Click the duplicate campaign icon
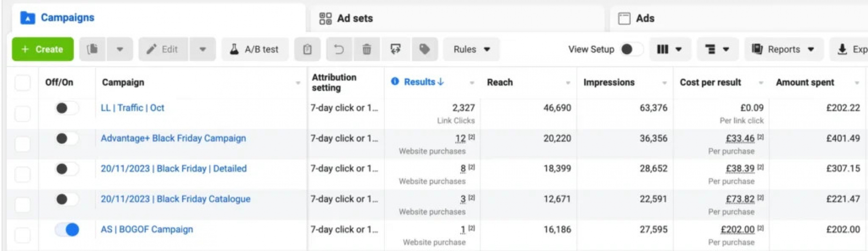This screenshot has height=251, width=868. pyautogui.click(x=92, y=49)
